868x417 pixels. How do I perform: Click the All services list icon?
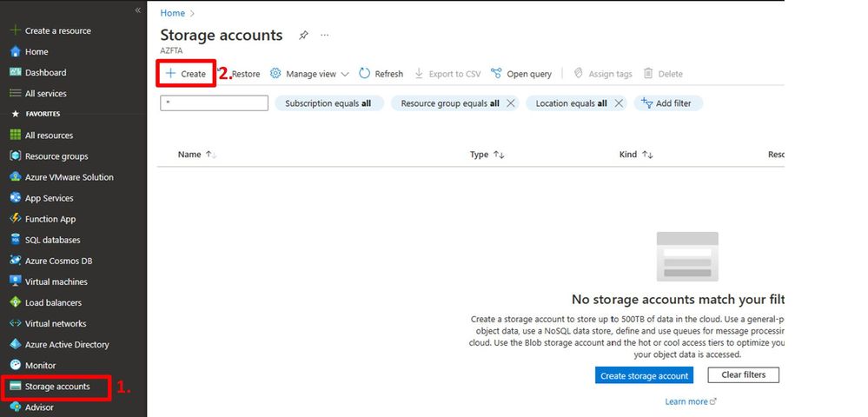point(16,94)
